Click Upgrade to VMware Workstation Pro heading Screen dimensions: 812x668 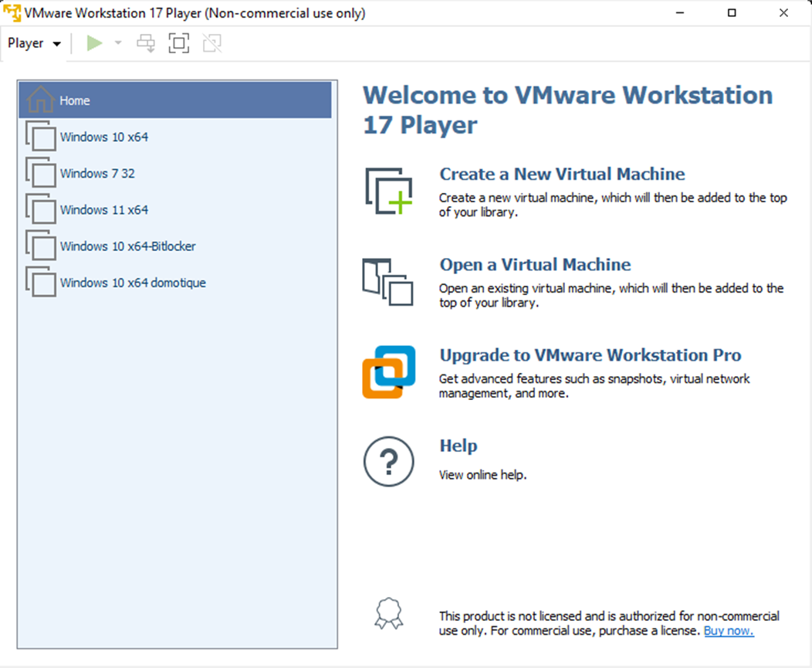[590, 355]
